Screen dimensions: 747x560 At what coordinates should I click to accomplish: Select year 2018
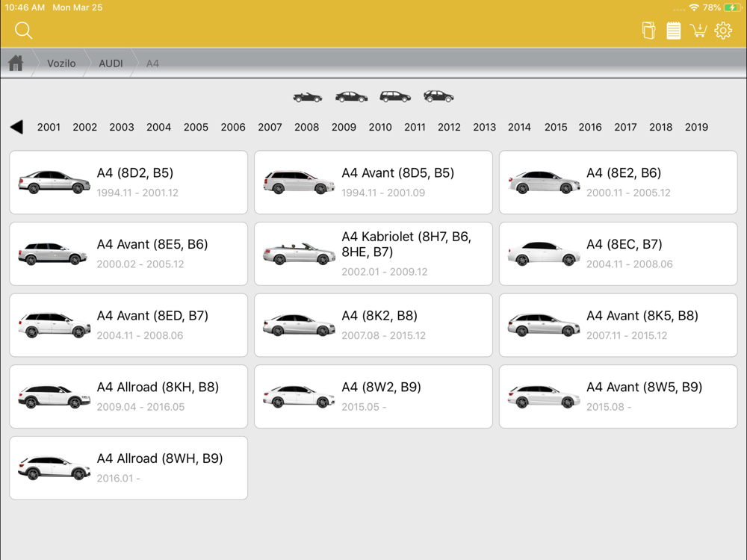point(660,127)
